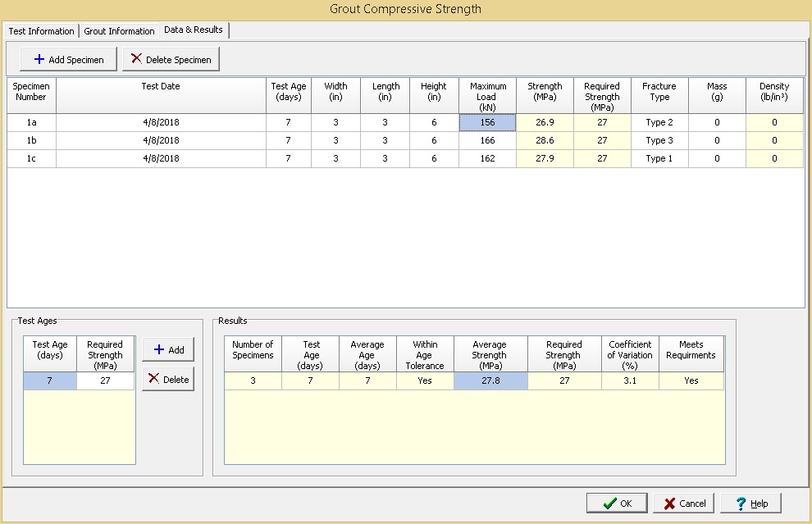The image size is (812, 524).
Task: Select the Required Strength cell in Test Ages
Action: 105,380
